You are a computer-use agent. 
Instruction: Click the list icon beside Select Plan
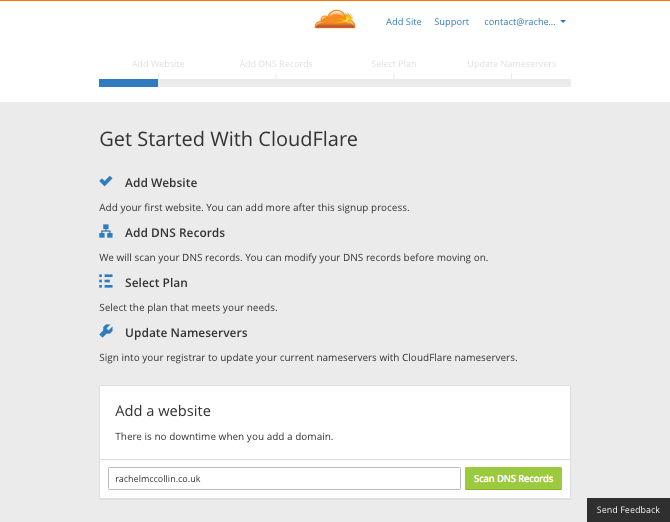coord(106,282)
